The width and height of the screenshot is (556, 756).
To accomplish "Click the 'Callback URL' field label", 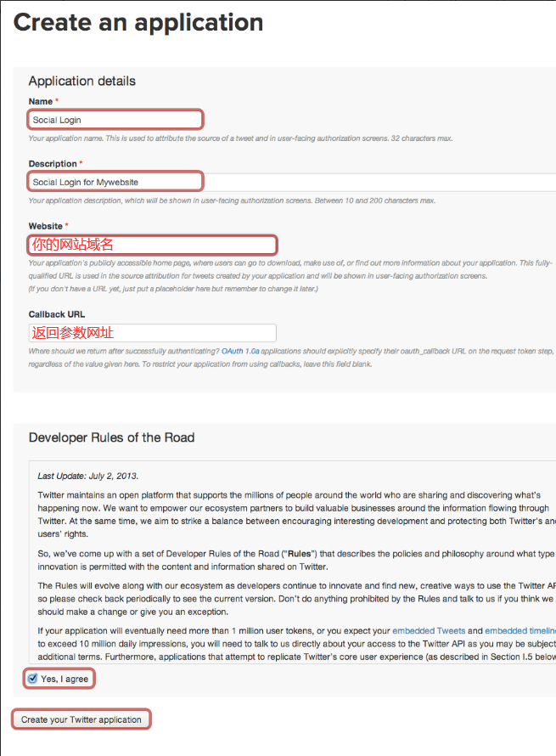I will click(x=56, y=314).
